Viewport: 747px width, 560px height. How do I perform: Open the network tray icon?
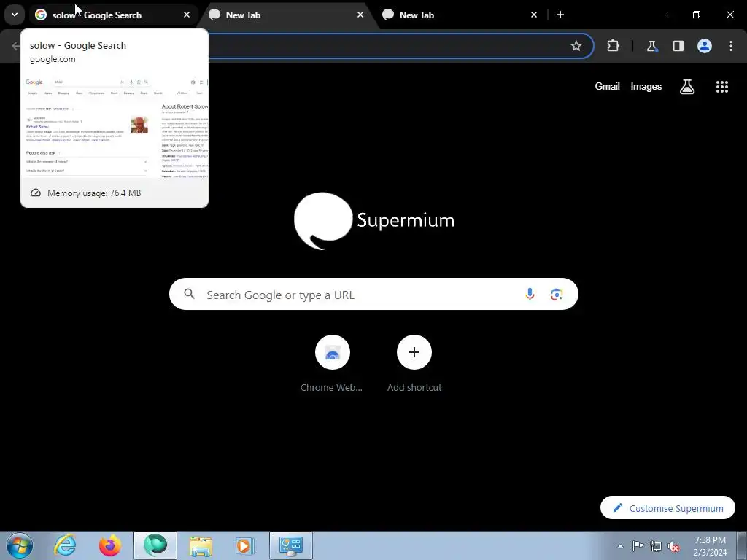(x=656, y=546)
